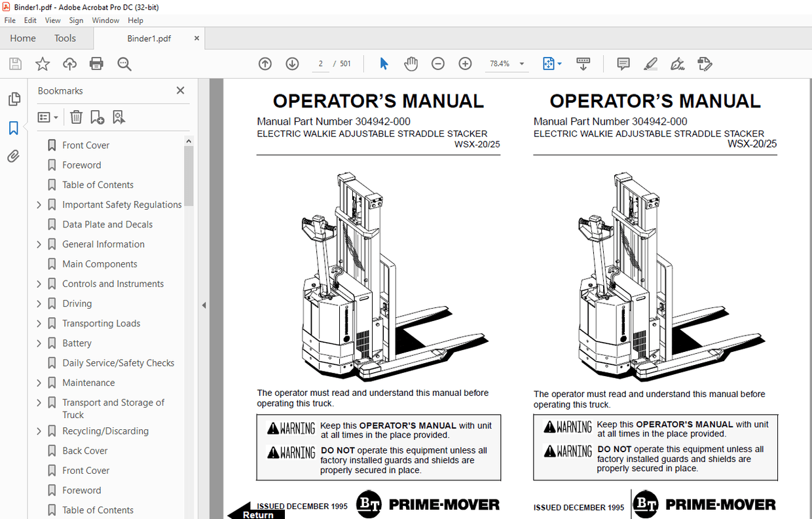The width and height of the screenshot is (812, 519).
Task: Open the Edit menu
Action: pyautogui.click(x=30, y=20)
